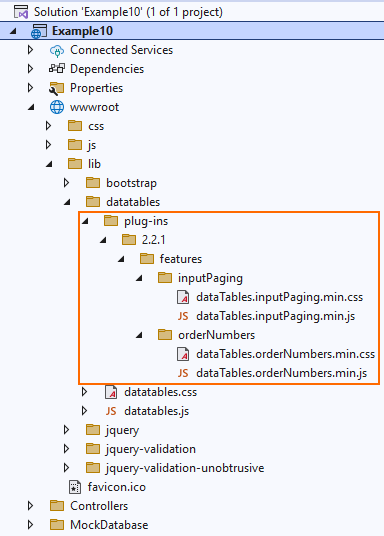
Task: Collapse the inputPaging folder
Action: click(140, 278)
